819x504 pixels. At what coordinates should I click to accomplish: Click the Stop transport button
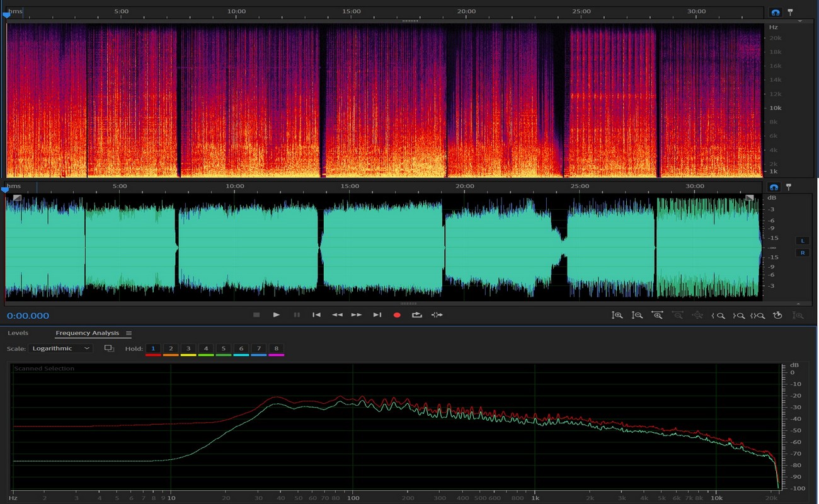(256, 315)
